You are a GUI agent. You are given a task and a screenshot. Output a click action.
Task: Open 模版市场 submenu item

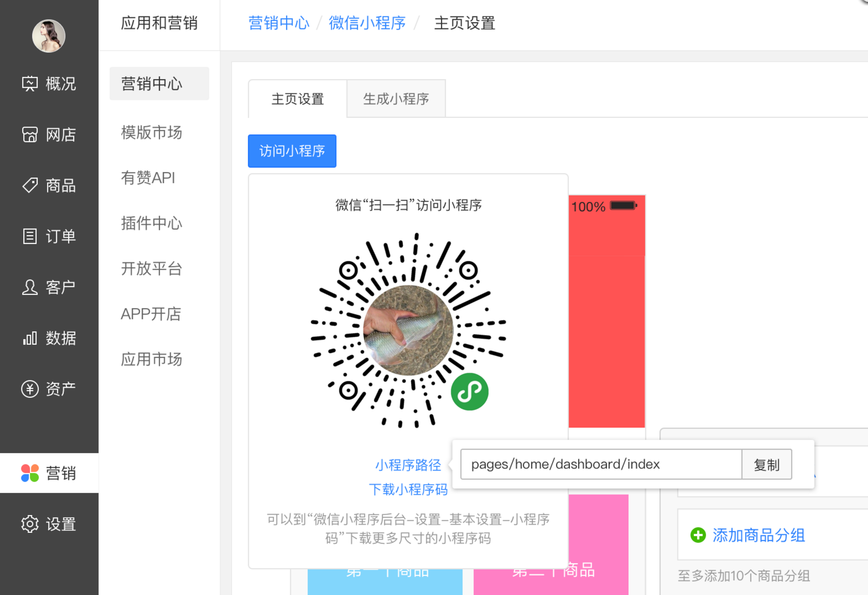(151, 132)
